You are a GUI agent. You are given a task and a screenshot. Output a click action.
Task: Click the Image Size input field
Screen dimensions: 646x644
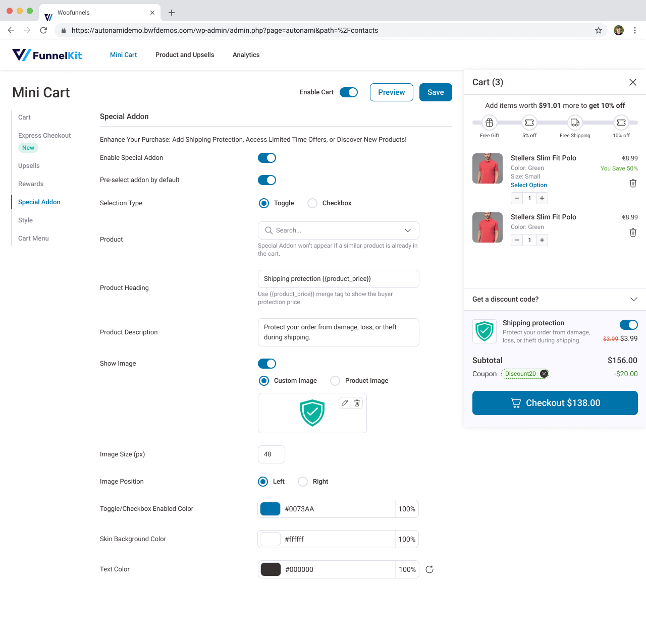click(x=271, y=454)
